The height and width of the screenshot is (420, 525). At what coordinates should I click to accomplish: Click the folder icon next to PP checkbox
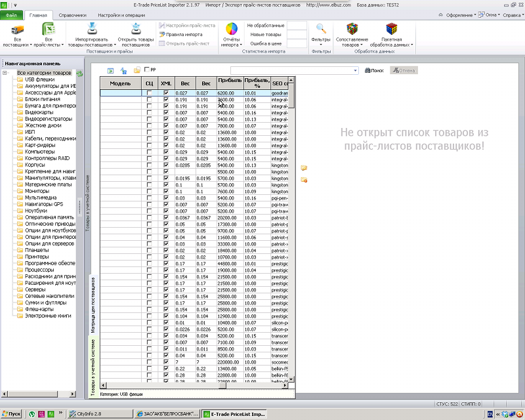(x=137, y=70)
